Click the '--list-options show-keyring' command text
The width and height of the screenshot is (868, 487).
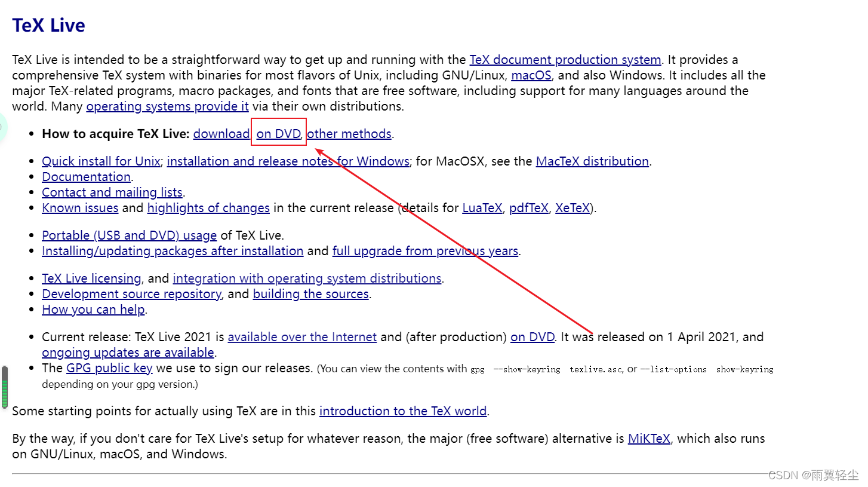click(706, 369)
